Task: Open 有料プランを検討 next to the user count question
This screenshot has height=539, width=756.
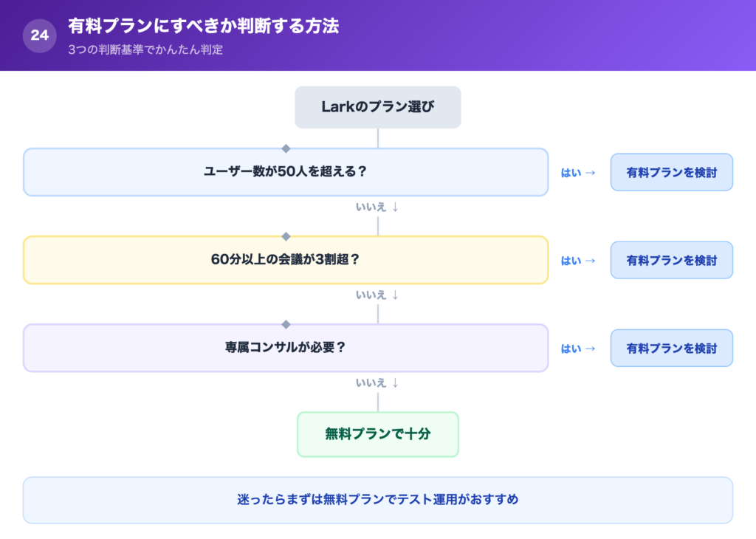Action: point(671,172)
